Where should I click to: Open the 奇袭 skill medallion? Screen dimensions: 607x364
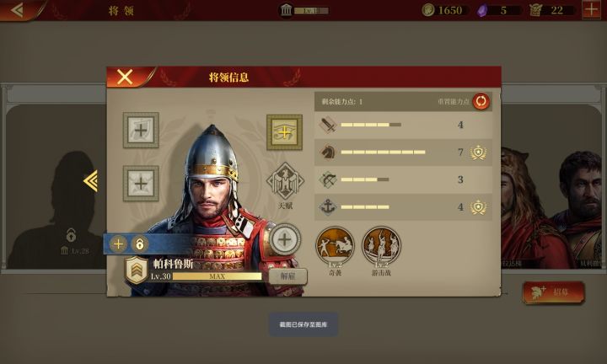tap(336, 246)
